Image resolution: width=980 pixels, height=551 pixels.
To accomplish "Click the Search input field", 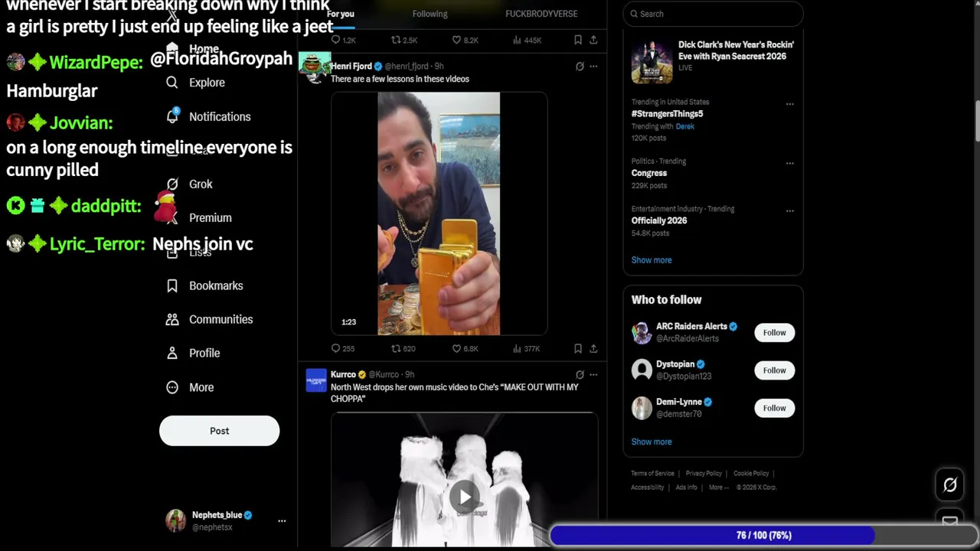I will click(x=712, y=14).
